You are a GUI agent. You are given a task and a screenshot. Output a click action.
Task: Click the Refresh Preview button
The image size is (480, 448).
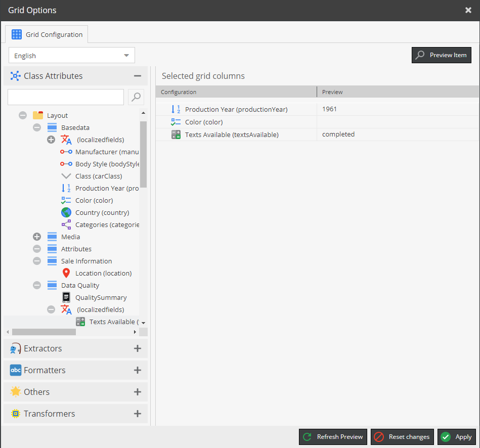333,437
